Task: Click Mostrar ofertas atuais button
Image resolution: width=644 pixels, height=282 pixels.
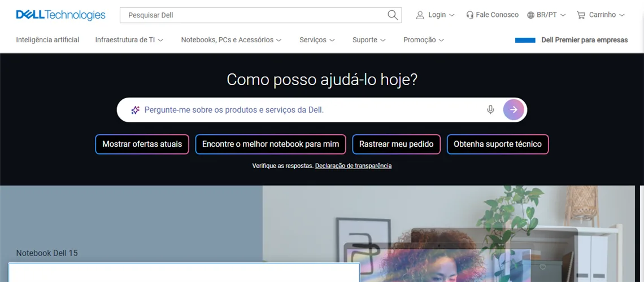Action: 142,144
